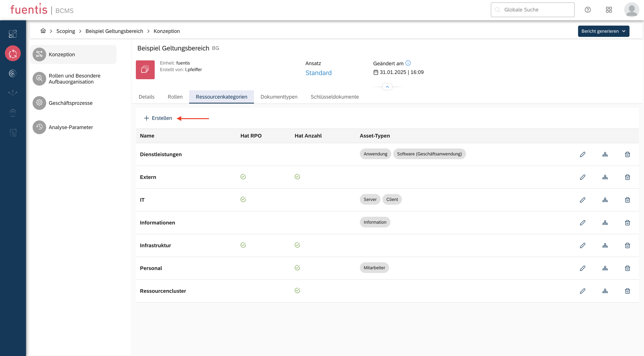
Task: Click the user avatar icon
Action: pos(632,10)
